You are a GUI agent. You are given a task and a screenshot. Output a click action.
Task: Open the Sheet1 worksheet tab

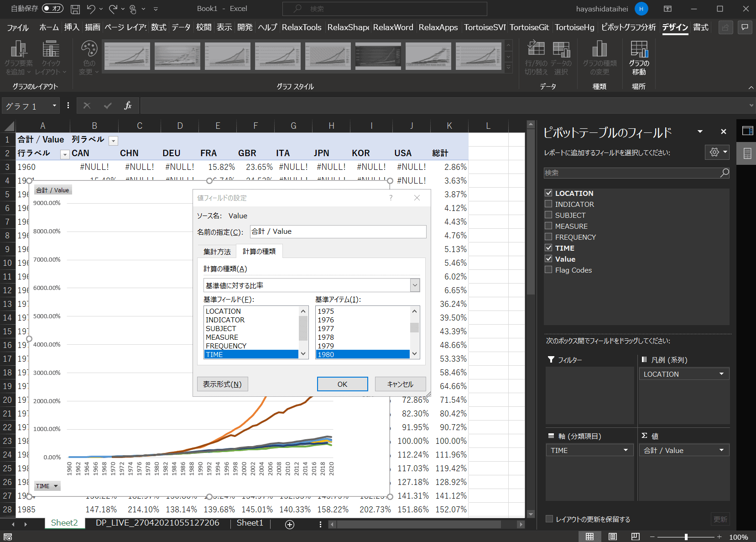click(x=250, y=523)
